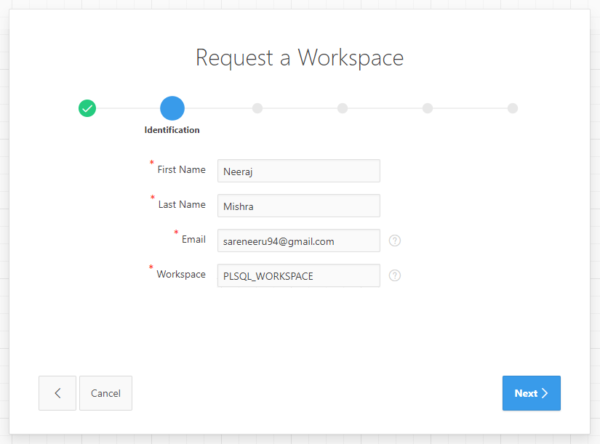Select the blue Identification step circle
The image size is (600, 444).
pyautogui.click(x=172, y=108)
